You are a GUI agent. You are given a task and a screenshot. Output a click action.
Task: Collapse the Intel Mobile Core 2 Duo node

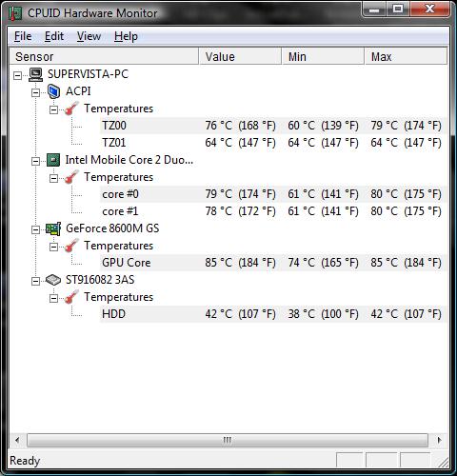pyautogui.click(x=35, y=161)
